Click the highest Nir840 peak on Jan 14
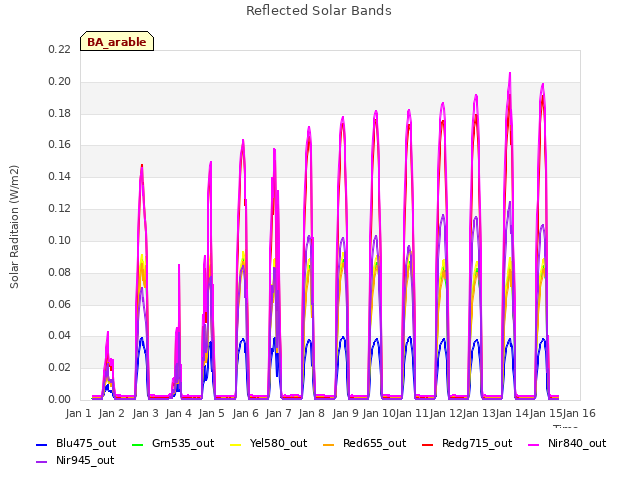This screenshot has width=640, height=480. coord(510,74)
